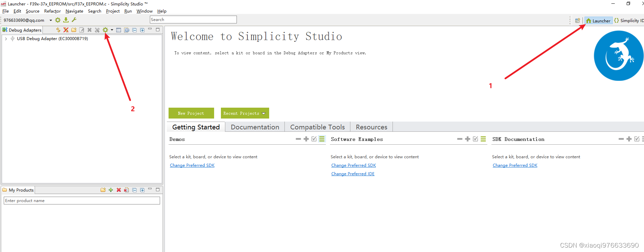The image size is (644, 252).
Task: Collapse all in Debug Adapters view
Action: pyautogui.click(x=135, y=30)
